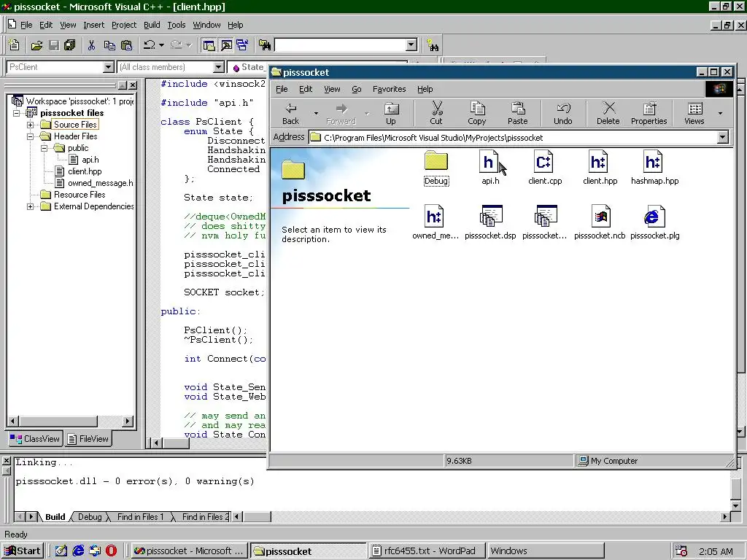Click Delete in the Explorer toolbar
The image size is (747, 560).
coord(608,113)
